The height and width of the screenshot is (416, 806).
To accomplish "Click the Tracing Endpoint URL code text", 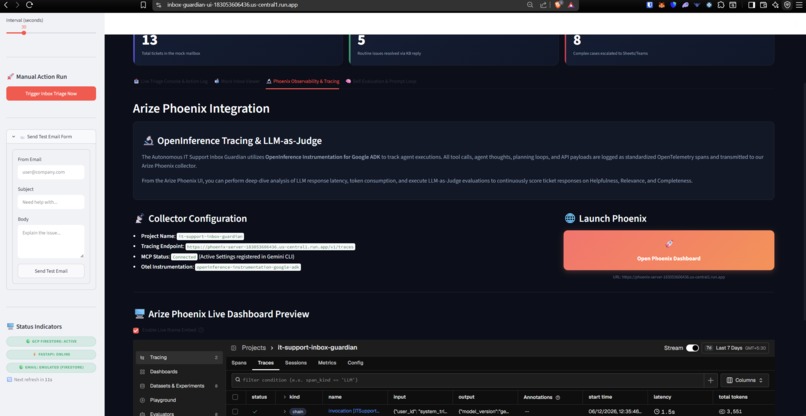I will [x=270, y=247].
